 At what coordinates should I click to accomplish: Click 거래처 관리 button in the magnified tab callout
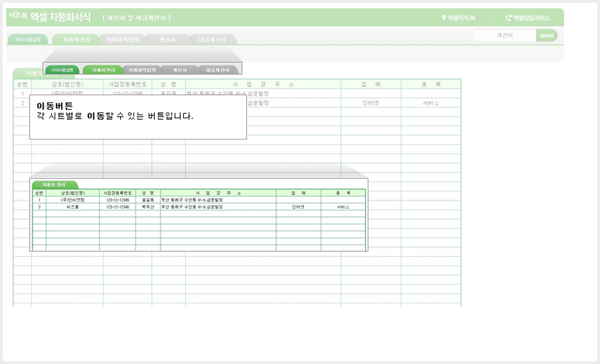[103, 70]
